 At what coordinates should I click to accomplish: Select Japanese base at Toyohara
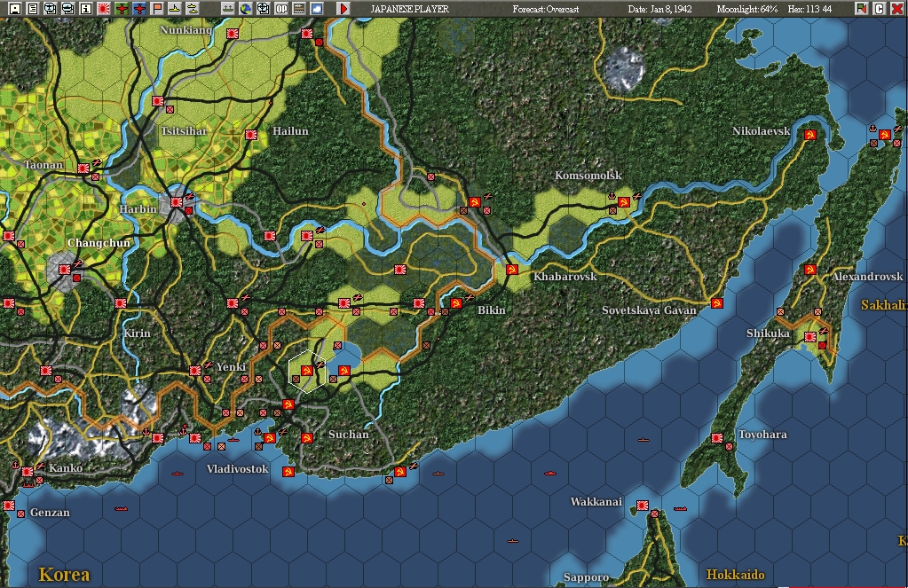[717, 438]
